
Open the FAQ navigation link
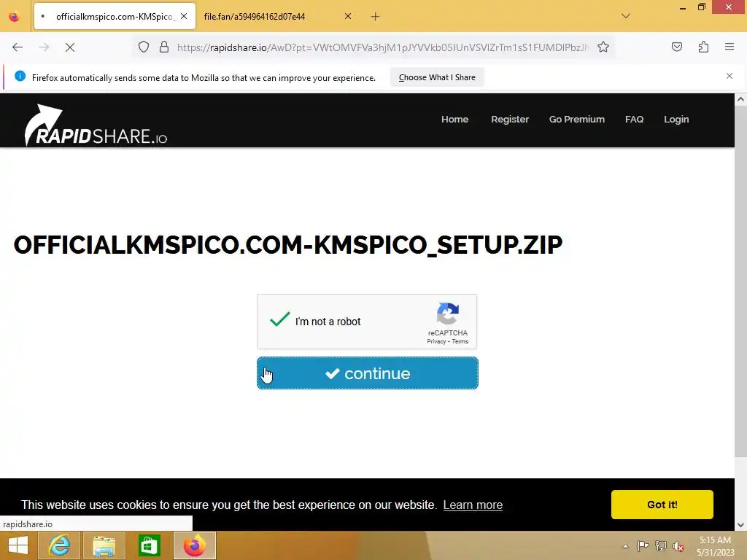coord(634,120)
